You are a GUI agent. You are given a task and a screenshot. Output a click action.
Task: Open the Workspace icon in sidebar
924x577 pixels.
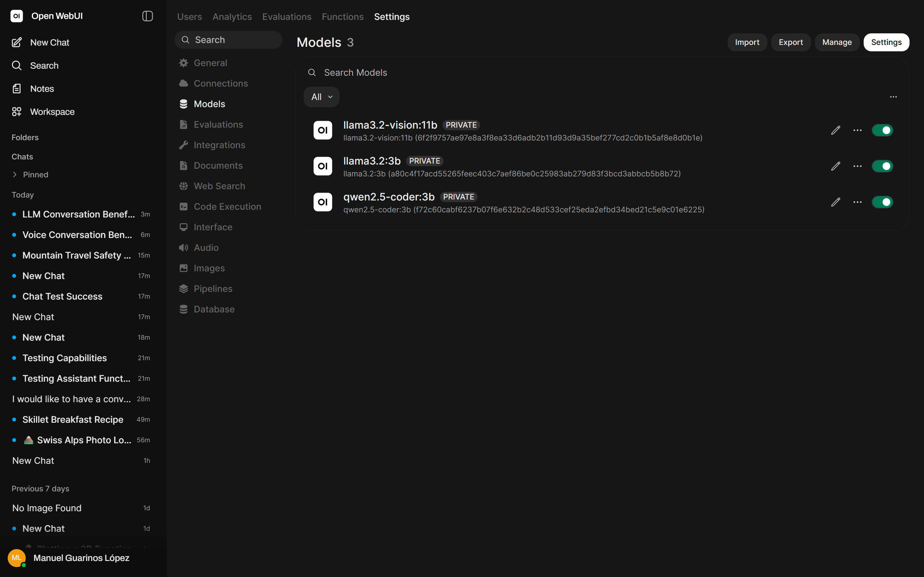[16, 112]
